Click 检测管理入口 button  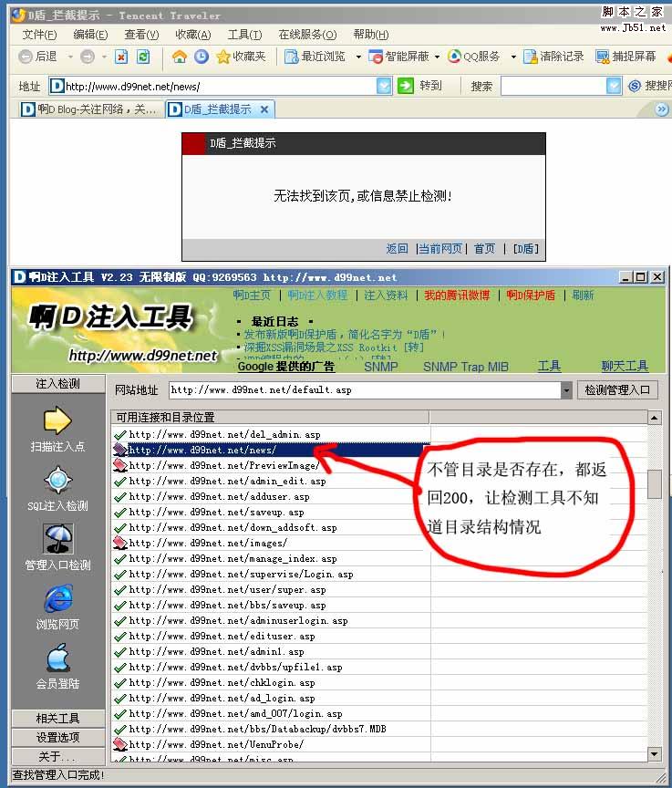pos(618,390)
